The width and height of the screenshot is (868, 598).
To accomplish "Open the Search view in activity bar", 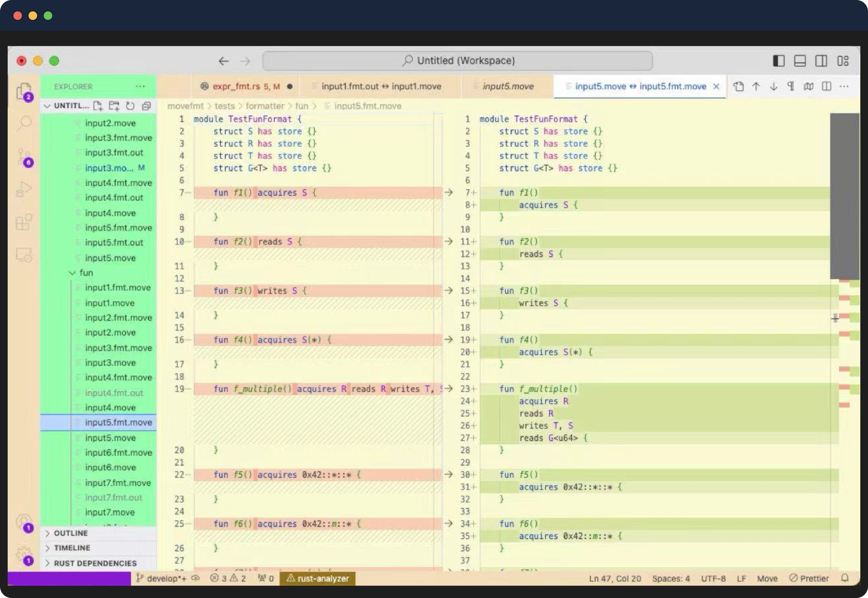I will [24, 123].
